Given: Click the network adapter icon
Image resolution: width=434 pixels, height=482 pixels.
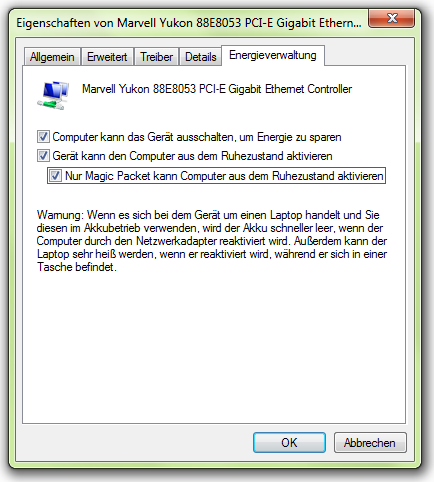Looking at the screenshot, I should (53, 95).
